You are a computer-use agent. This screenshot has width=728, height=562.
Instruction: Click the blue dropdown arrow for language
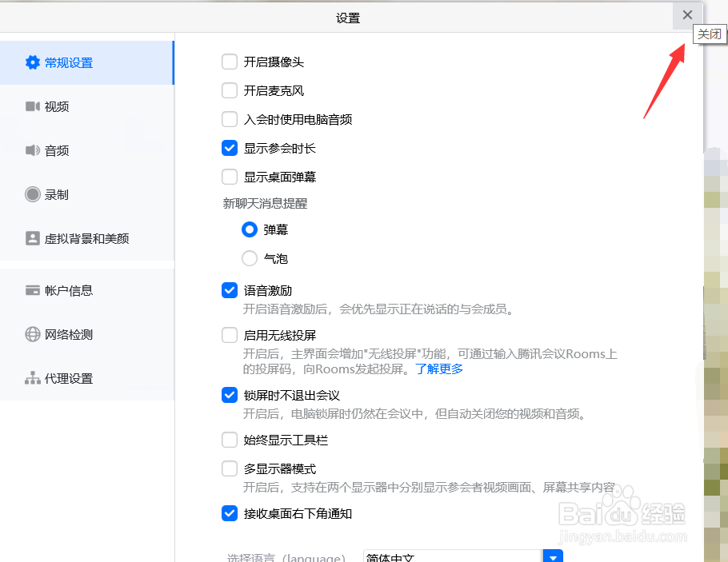[x=553, y=556]
